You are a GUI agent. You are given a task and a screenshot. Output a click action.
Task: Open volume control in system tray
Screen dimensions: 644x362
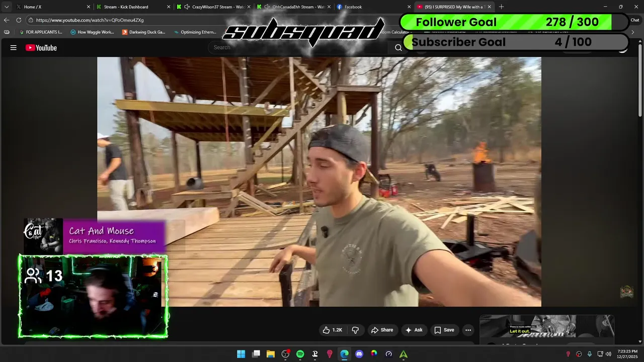(x=608, y=354)
